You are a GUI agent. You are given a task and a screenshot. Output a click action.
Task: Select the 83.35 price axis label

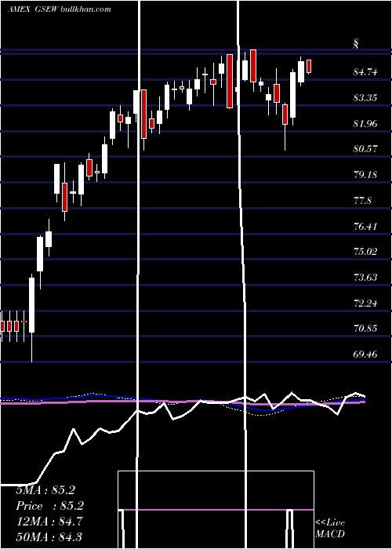coord(365,98)
